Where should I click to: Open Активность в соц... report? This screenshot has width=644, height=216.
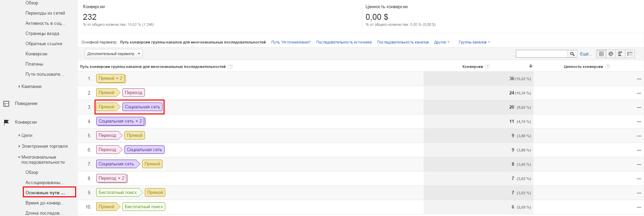click(x=45, y=23)
